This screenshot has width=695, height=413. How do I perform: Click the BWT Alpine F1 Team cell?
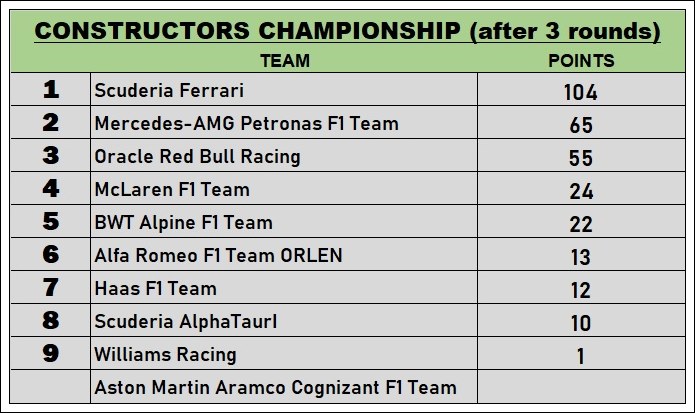point(183,222)
